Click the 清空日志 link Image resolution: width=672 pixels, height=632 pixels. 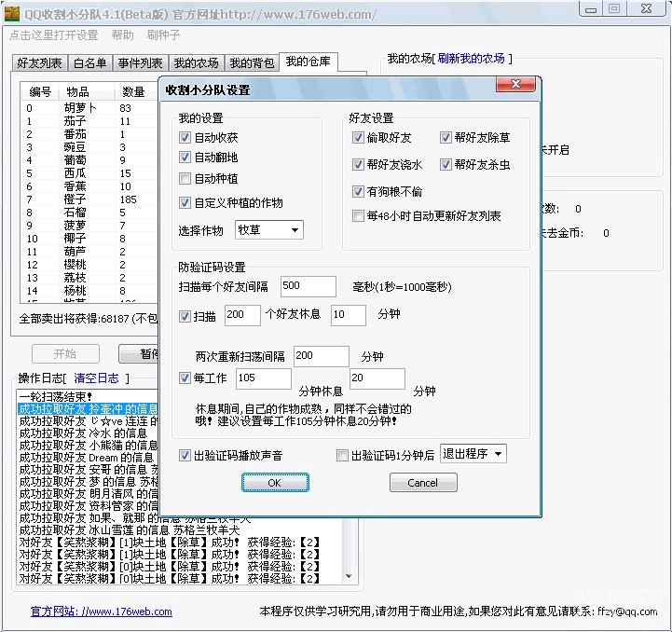click(x=96, y=378)
